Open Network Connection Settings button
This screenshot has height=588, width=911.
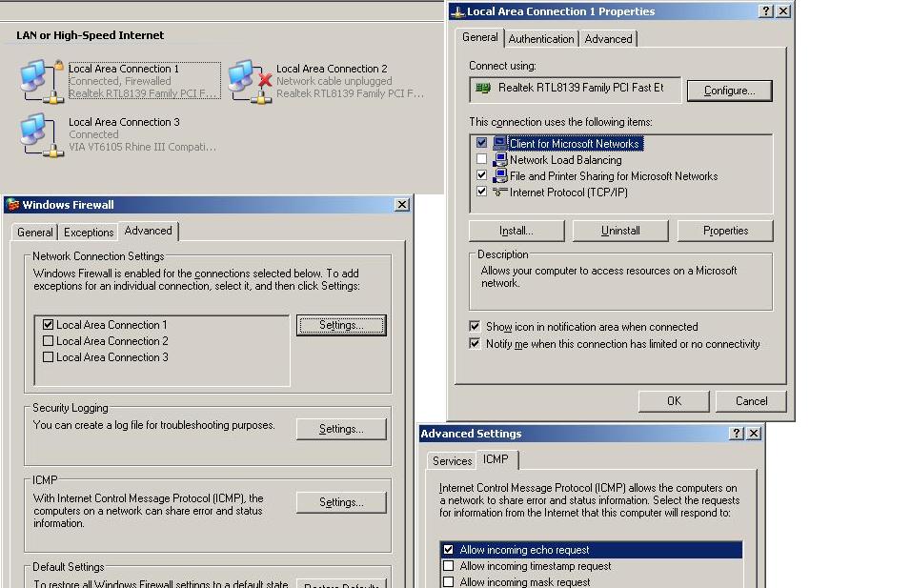341,325
